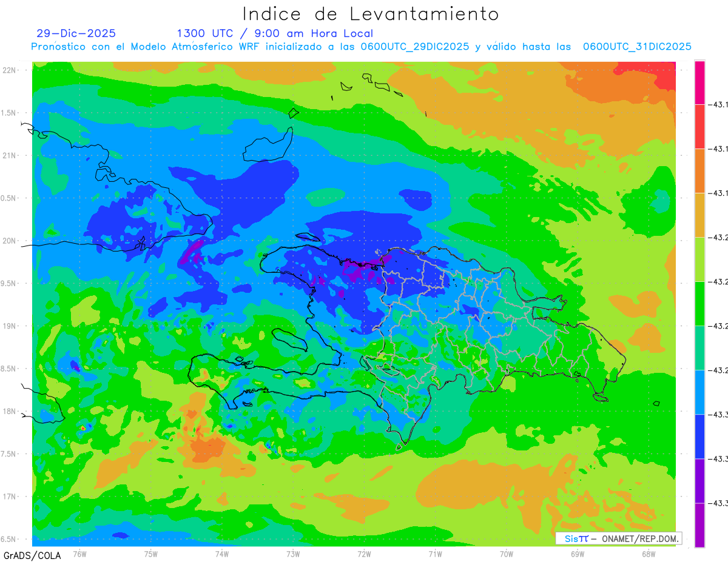Click the "17N" latitude label
728x562 pixels.
coord(10,497)
